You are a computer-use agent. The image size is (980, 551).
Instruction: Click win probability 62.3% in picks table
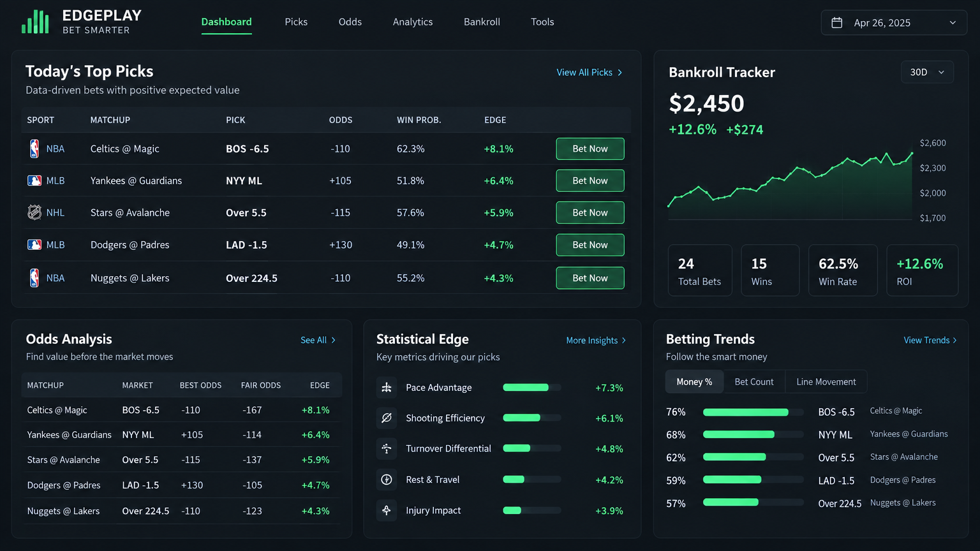coord(410,149)
